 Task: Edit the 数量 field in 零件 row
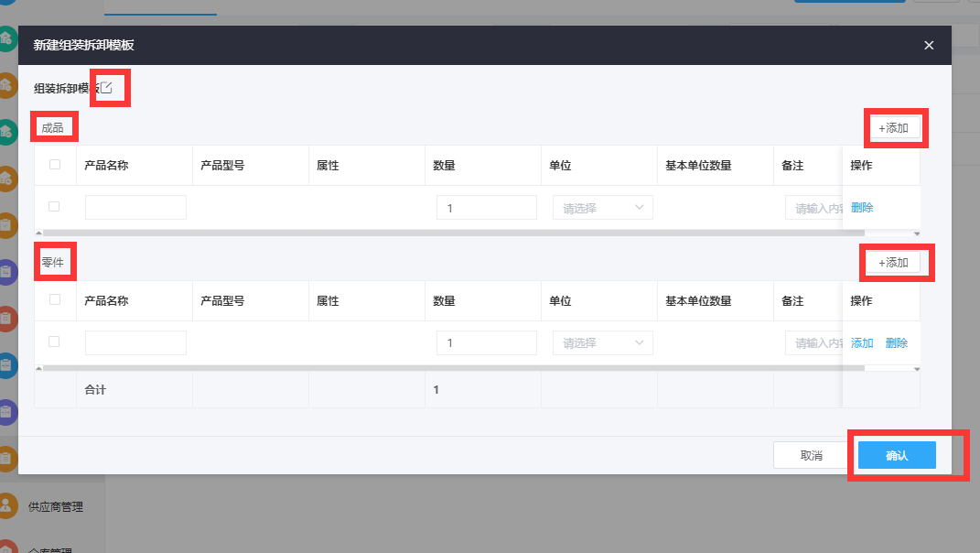tap(486, 342)
